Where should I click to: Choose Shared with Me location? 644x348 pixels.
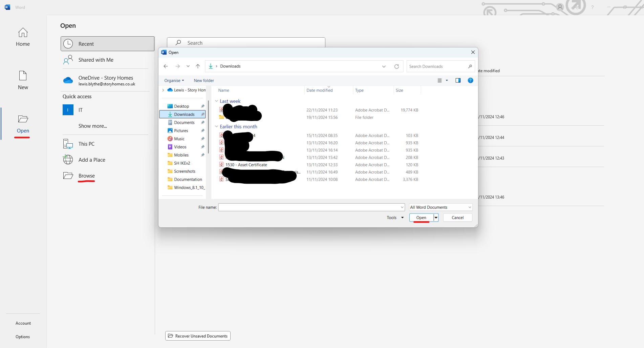pyautogui.click(x=107, y=60)
